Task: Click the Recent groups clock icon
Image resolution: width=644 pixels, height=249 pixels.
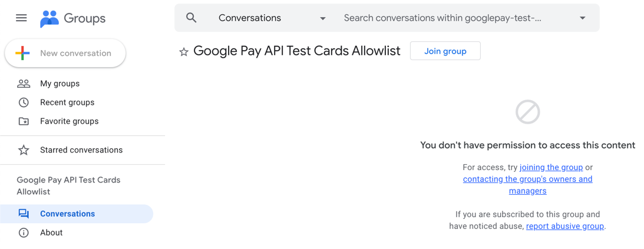Action: tap(24, 102)
